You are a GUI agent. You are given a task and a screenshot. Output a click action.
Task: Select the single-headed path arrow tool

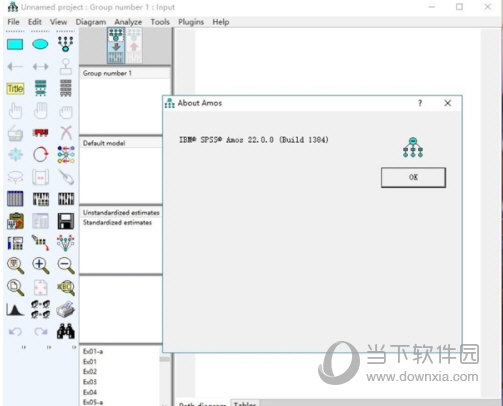tap(15, 67)
